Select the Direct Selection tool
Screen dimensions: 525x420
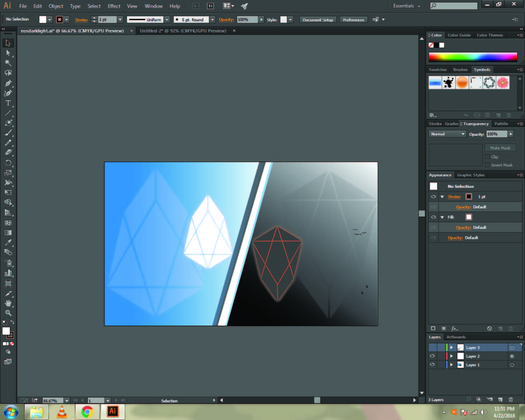coord(8,53)
